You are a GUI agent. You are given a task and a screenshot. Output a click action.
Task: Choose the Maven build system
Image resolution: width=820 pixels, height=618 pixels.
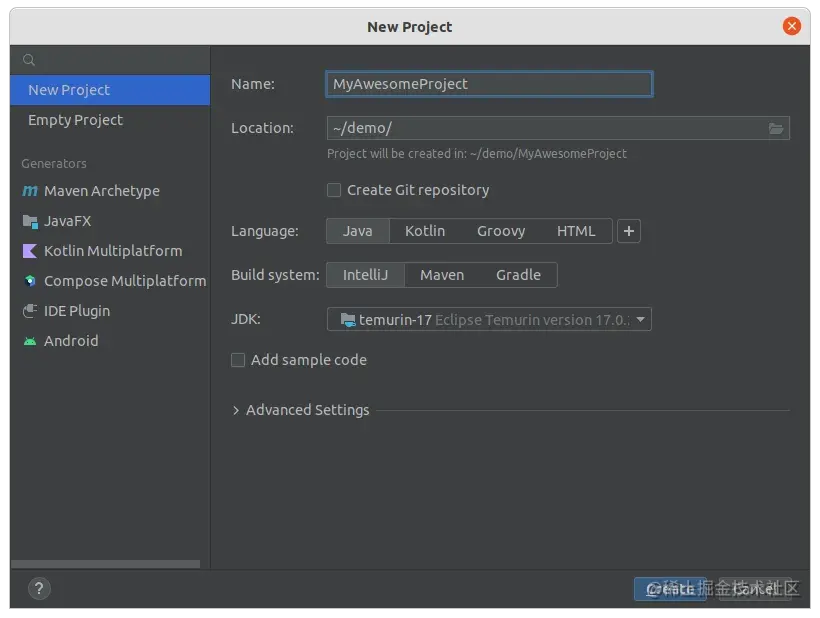pyautogui.click(x=442, y=275)
